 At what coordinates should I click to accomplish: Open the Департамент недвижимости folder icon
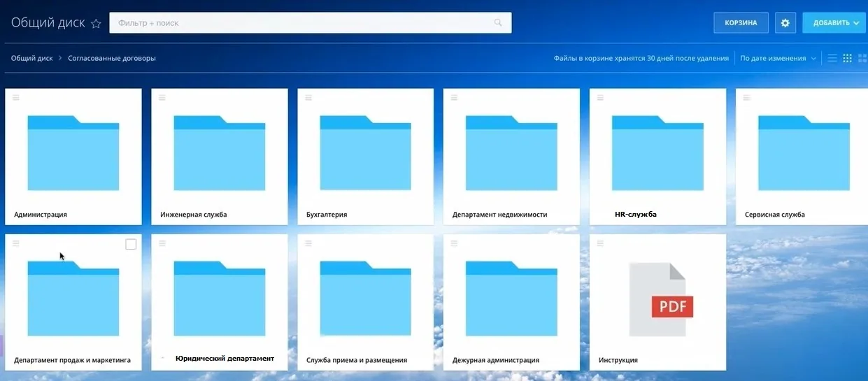pyautogui.click(x=511, y=153)
